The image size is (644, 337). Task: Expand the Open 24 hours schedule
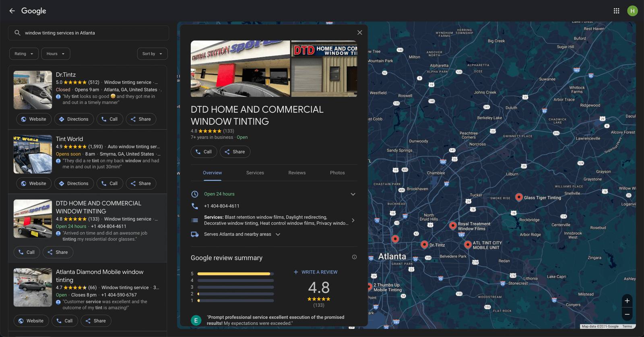(x=353, y=194)
